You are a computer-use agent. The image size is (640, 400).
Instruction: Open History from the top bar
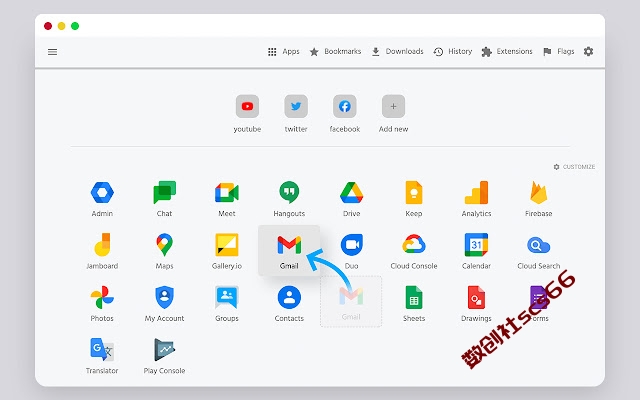[453, 51]
